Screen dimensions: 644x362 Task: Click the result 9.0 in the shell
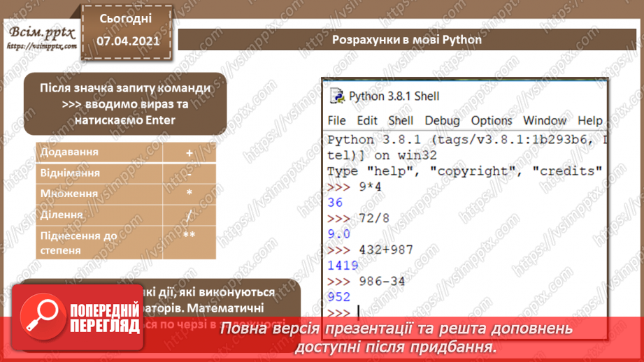click(339, 234)
